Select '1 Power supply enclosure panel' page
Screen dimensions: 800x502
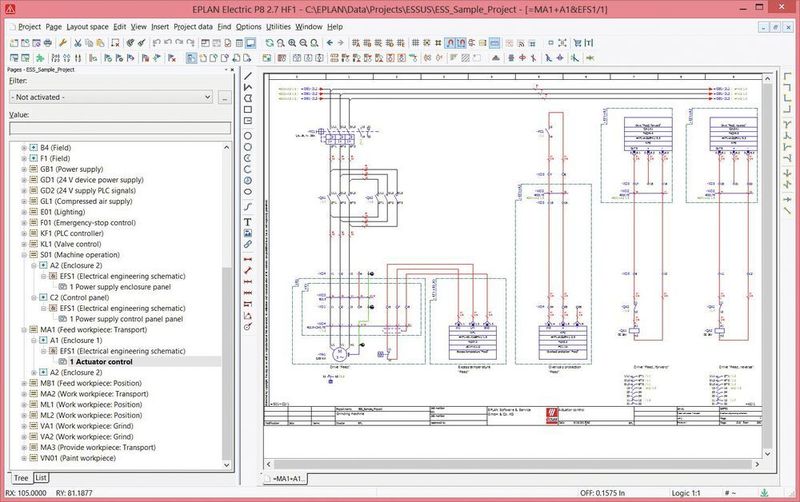[120, 287]
